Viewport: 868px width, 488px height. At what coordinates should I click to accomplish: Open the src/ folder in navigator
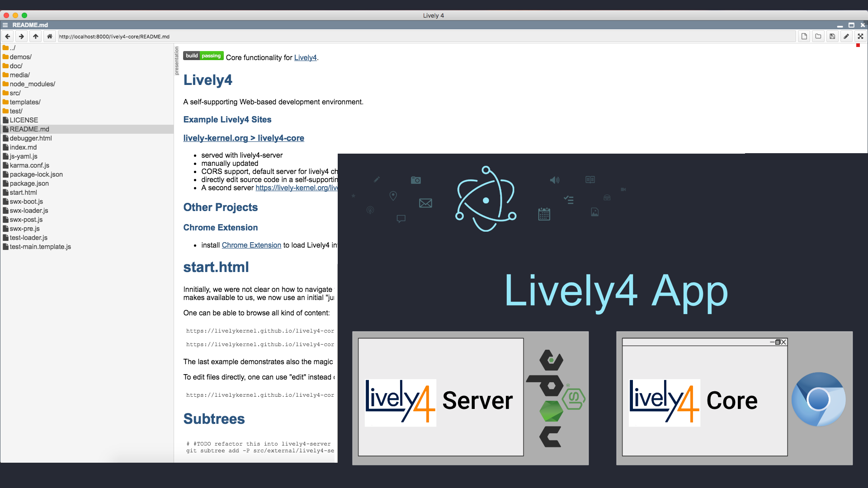point(15,93)
